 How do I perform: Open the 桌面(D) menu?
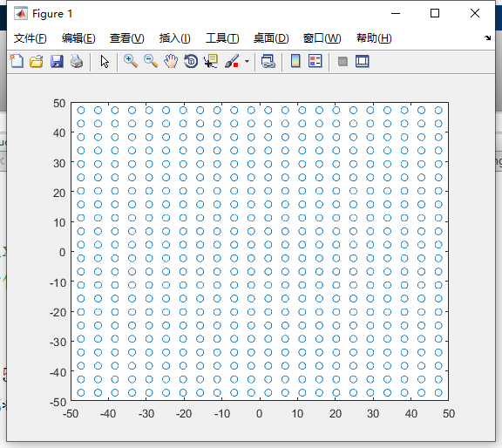[271, 38]
